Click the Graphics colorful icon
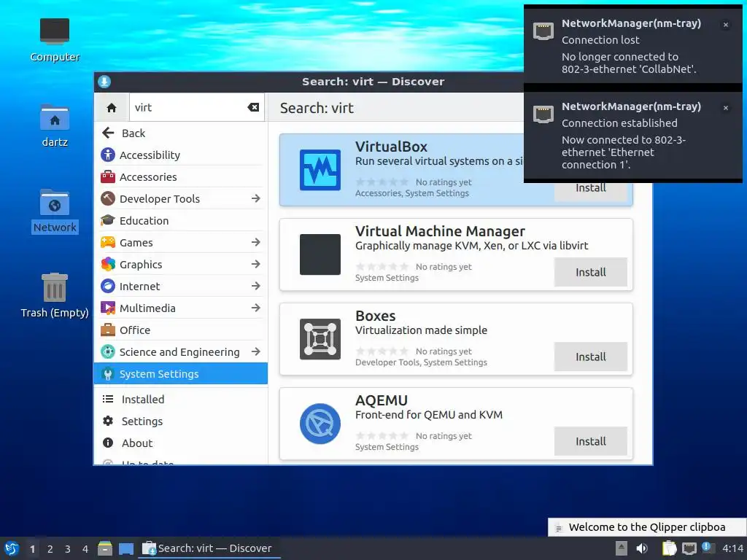 (x=108, y=264)
